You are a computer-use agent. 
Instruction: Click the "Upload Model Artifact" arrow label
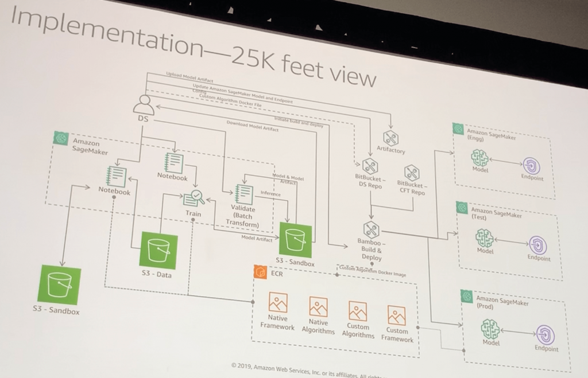click(x=189, y=77)
